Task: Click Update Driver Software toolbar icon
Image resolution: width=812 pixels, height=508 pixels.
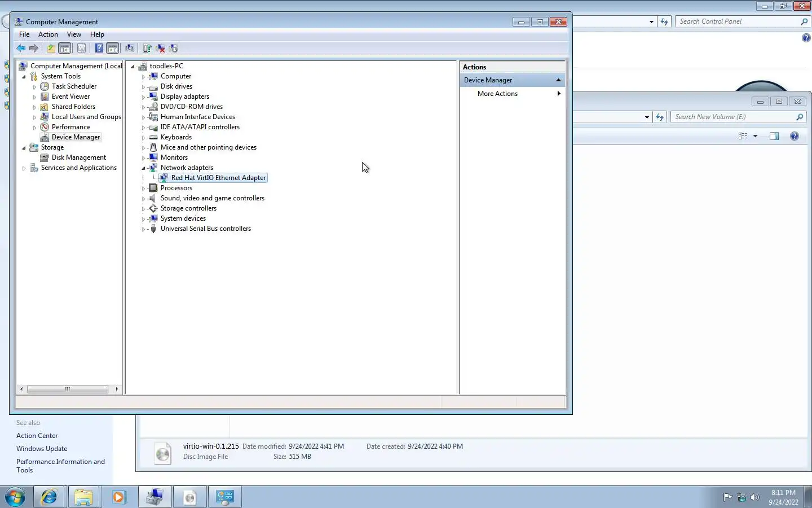Action: click(x=147, y=49)
